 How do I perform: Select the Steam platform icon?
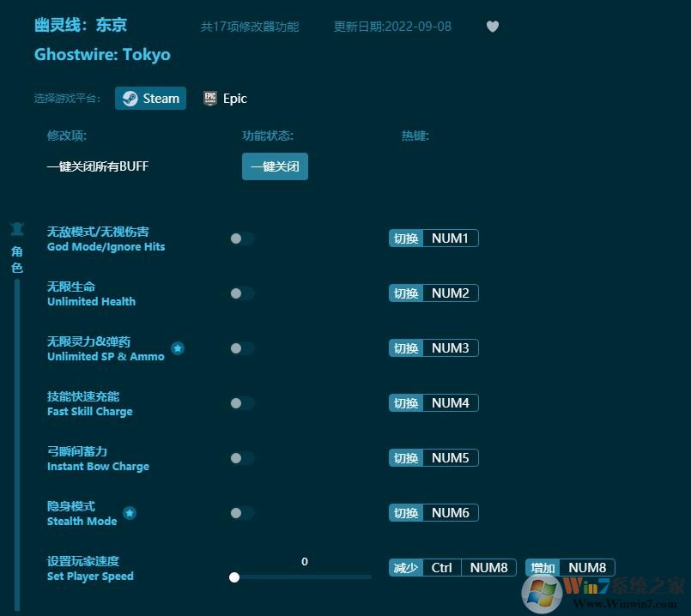click(131, 98)
